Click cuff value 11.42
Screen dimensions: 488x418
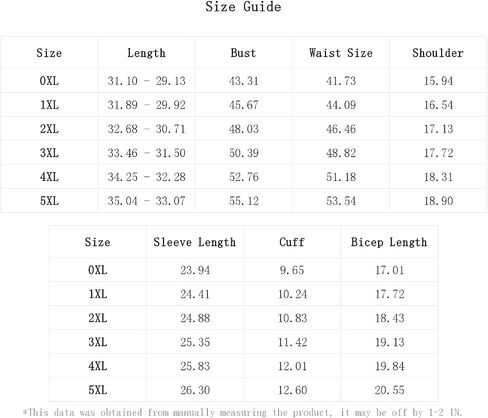tap(292, 342)
